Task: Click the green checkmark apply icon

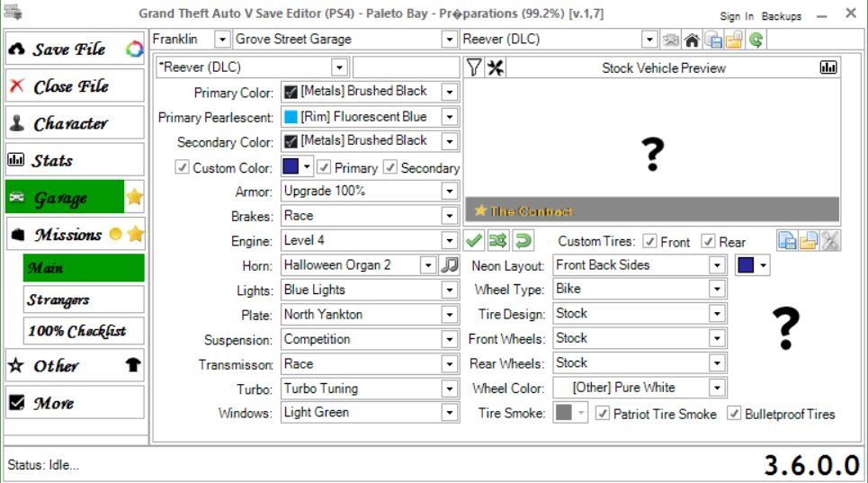Action: [x=474, y=241]
